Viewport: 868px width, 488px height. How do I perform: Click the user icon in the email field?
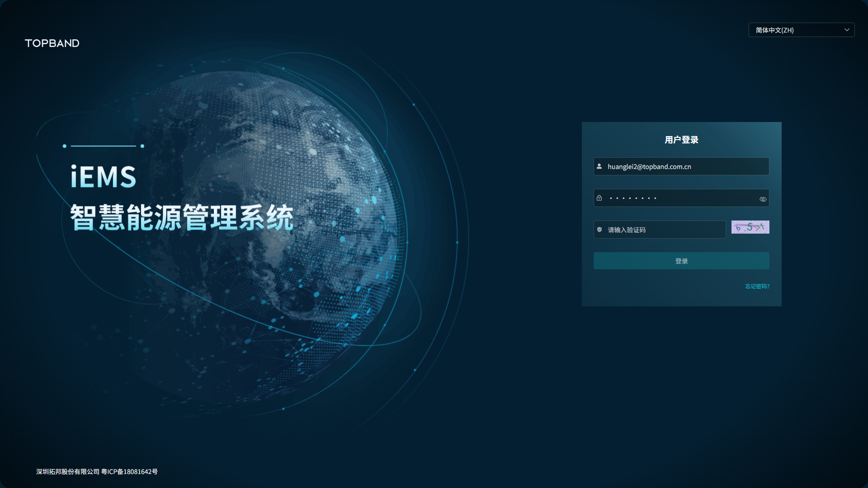tap(599, 166)
